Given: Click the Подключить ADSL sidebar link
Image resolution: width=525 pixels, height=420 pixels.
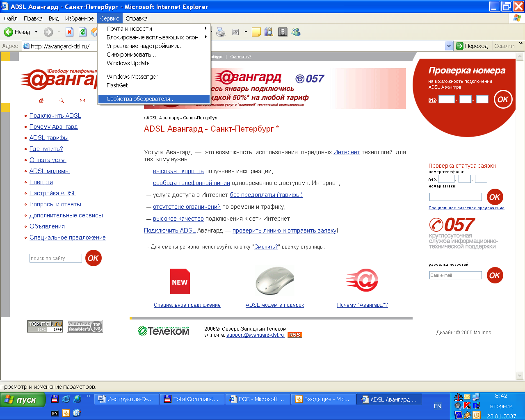Looking at the screenshot, I should [55, 116].
